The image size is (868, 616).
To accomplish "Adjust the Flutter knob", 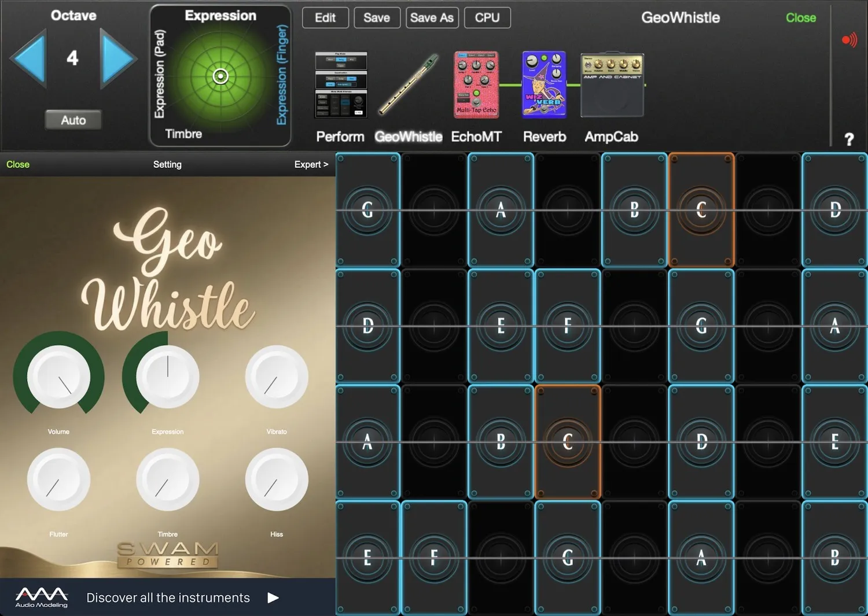I will (x=58, y=479).
